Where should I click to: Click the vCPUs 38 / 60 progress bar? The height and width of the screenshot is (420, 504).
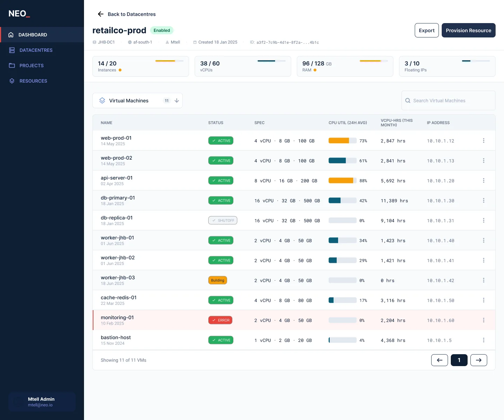click(272, 61)
